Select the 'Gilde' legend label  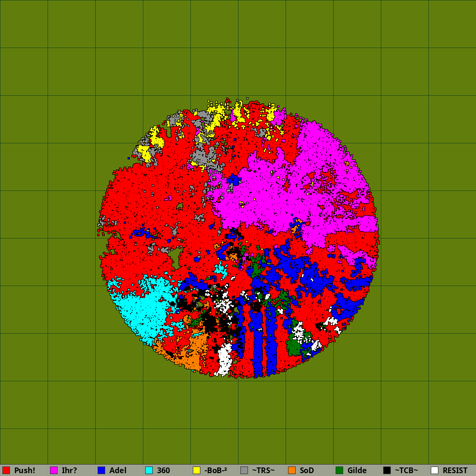pos(357,470)
